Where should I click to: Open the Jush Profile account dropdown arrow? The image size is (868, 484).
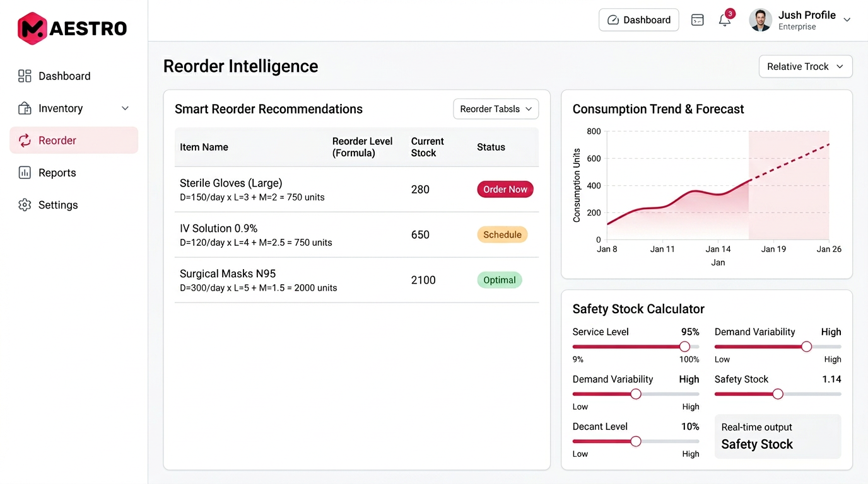[x=847, y=20]
